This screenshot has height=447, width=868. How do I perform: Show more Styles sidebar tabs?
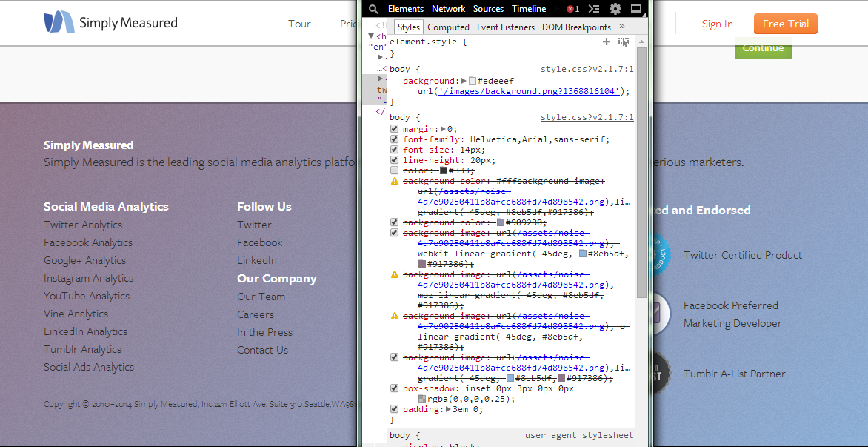(622, 27)
